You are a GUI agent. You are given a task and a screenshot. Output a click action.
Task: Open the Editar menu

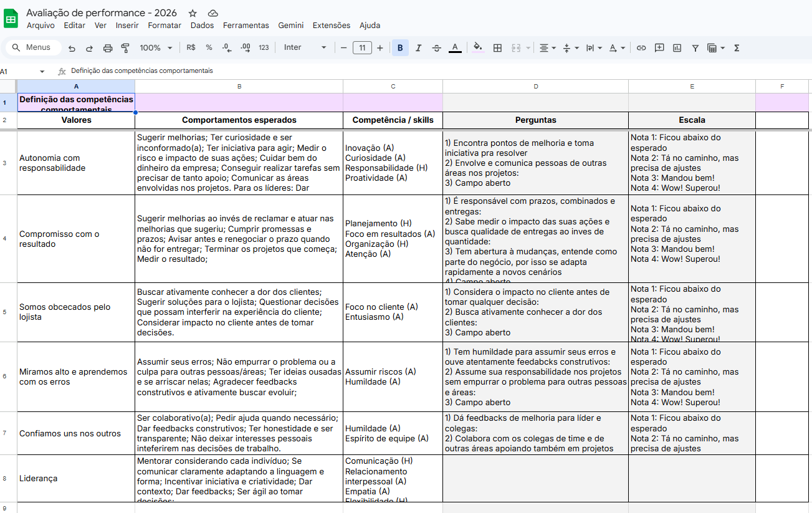pos(75,26)
